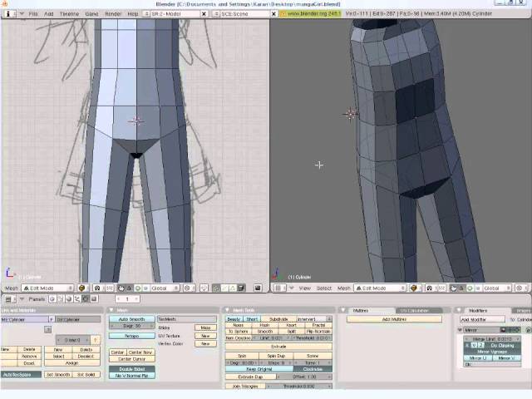Toggle Short option in Mesh Tools
The image size is (532, 399).
252,319
